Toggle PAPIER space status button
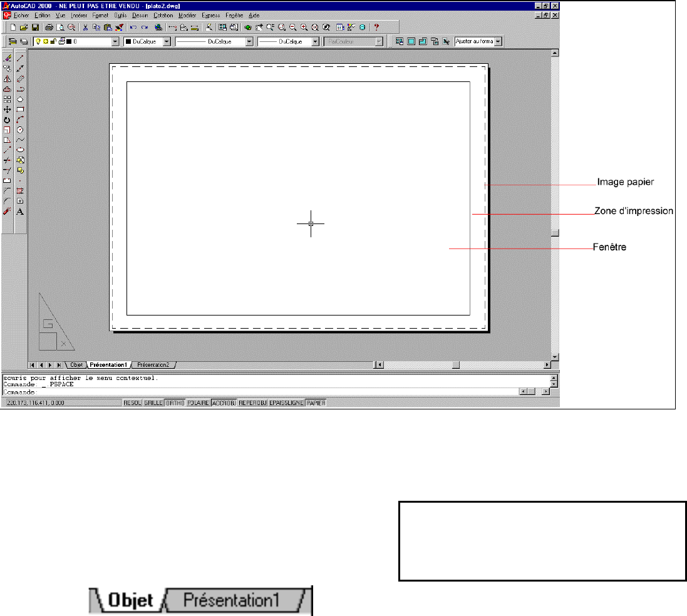This screenshot has width=687, height=616. [x=316, y=404]
